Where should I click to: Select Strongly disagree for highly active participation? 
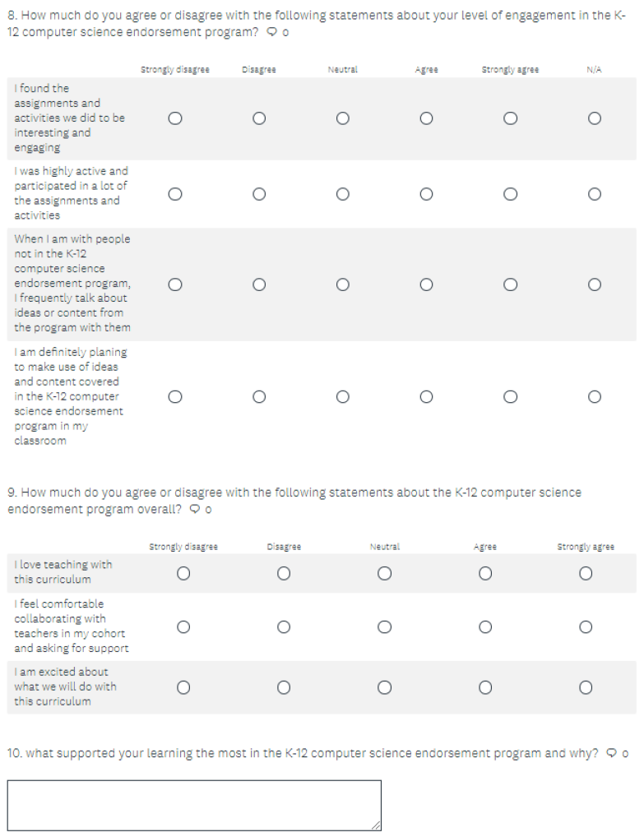174,194
